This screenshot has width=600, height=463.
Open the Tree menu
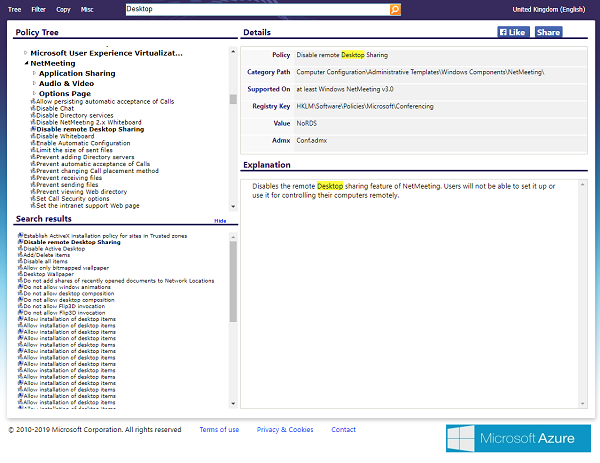coord(15,9)
